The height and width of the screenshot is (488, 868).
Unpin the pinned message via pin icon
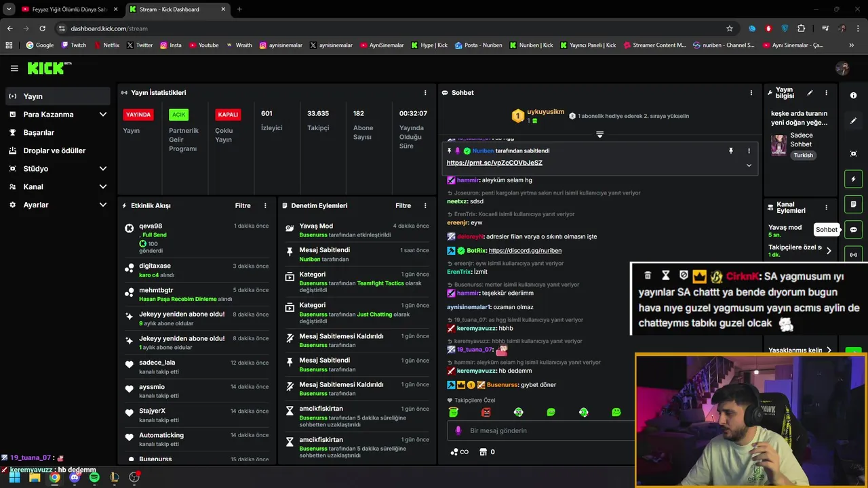[730, 151]
